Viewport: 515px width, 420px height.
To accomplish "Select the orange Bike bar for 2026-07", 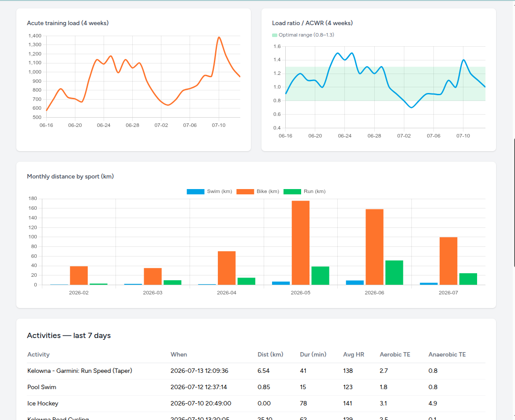I will click(448, 261).
